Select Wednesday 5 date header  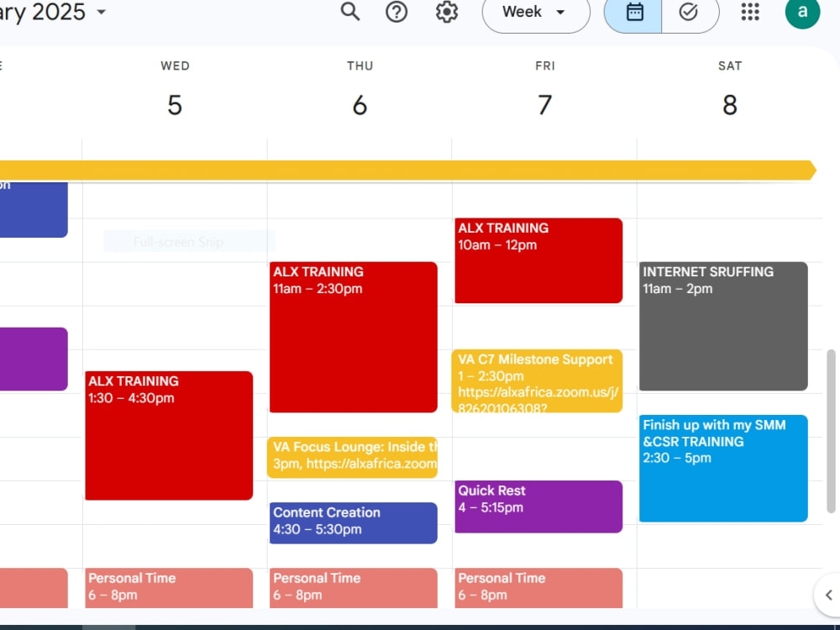tap(175, 104)
